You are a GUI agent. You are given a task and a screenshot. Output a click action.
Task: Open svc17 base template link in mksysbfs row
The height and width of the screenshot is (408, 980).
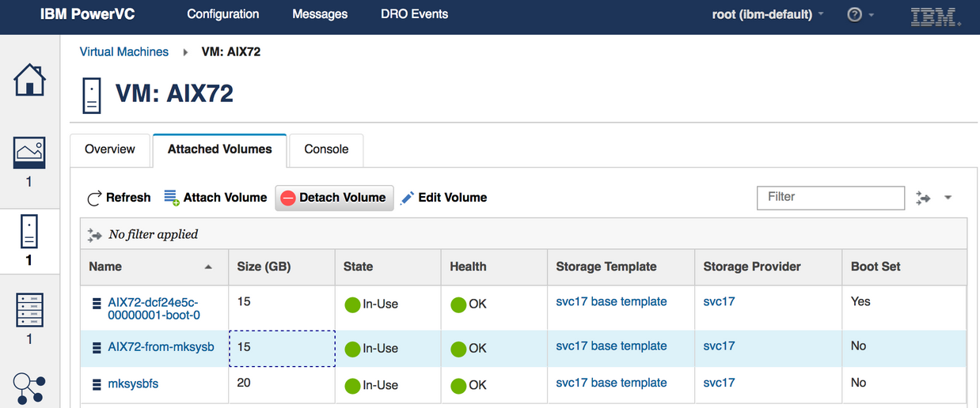(x=611, y=383)
